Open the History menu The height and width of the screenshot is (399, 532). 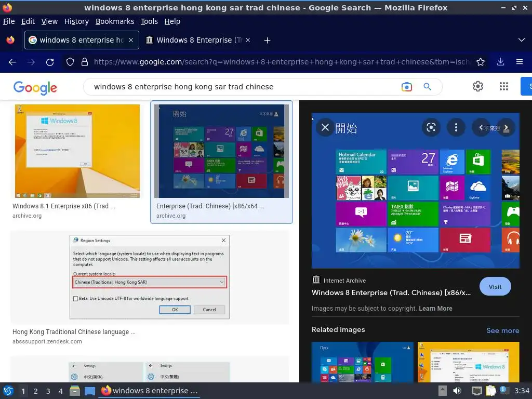(x=77, y=21)
